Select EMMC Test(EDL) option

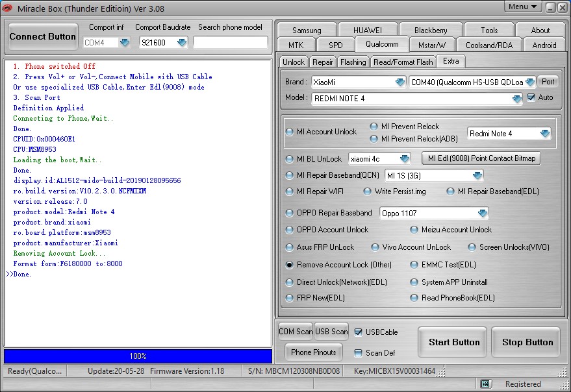pos(414,265)
